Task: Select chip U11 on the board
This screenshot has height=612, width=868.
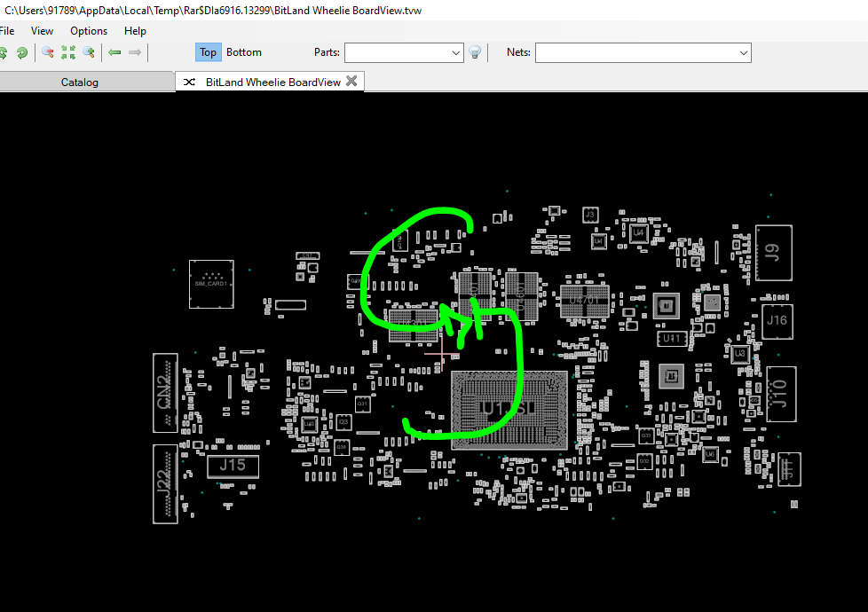Action: [672, 338]
